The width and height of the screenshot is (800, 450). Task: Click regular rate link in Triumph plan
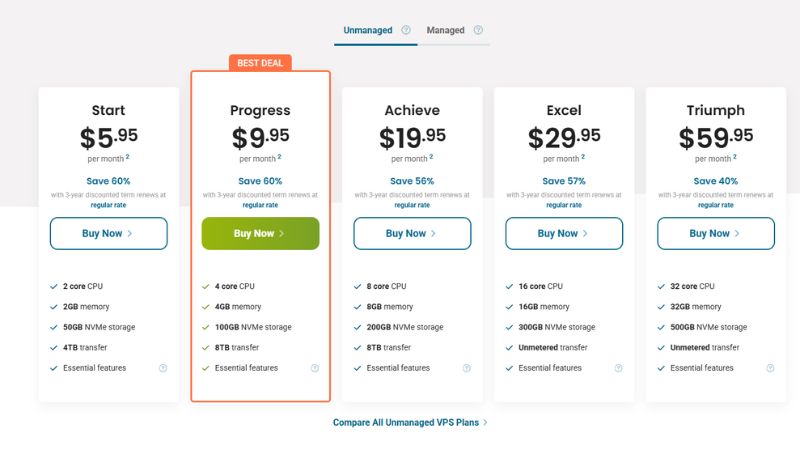point(715,204)
